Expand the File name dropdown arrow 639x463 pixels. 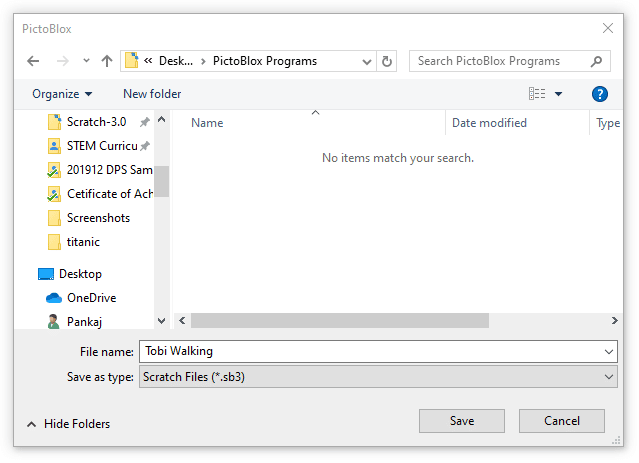(x=609, y=352)
